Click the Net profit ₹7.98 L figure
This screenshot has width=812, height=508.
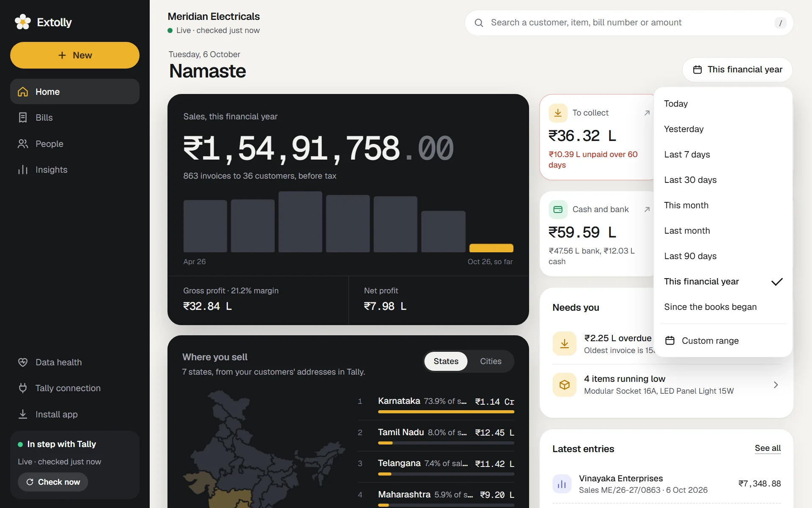pyautogui.click(x=385, y=306)
